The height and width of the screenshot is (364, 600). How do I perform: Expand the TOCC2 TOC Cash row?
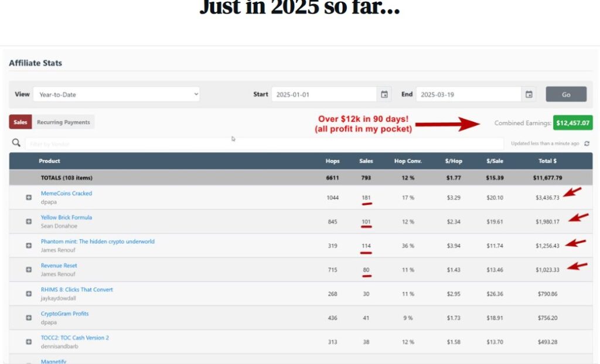(29, 341)
